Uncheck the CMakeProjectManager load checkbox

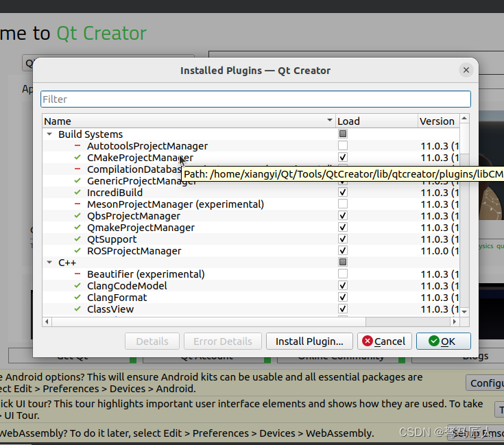[x=343, y=157]
